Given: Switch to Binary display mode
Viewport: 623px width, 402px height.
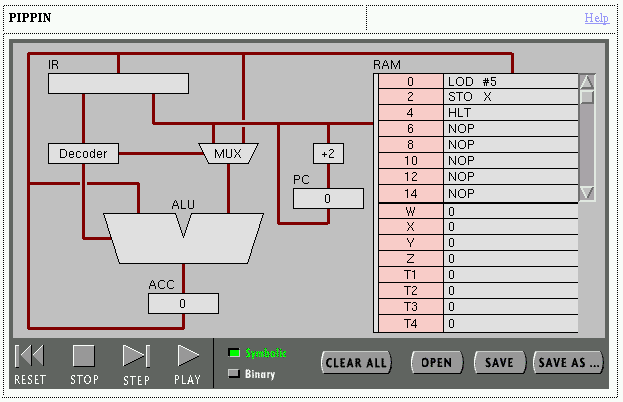Looking at the screenshot, I should pos(235,374).
